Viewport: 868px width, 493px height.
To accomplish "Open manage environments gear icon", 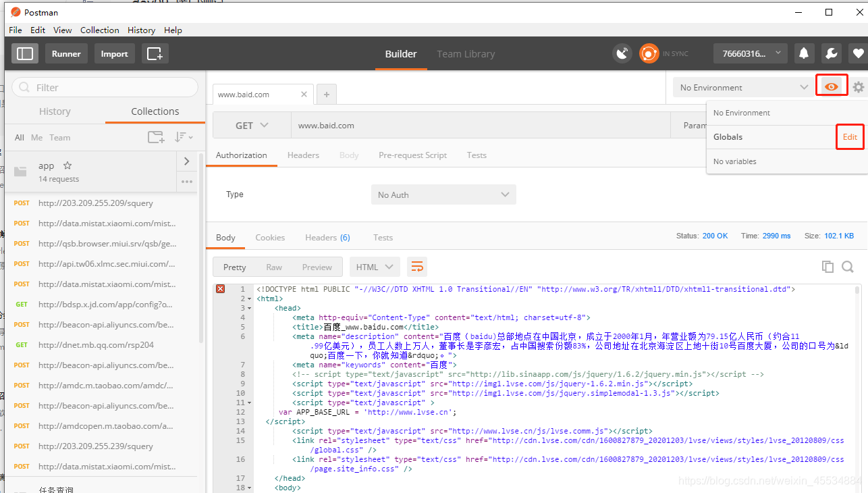I will (x=859, y=87).
